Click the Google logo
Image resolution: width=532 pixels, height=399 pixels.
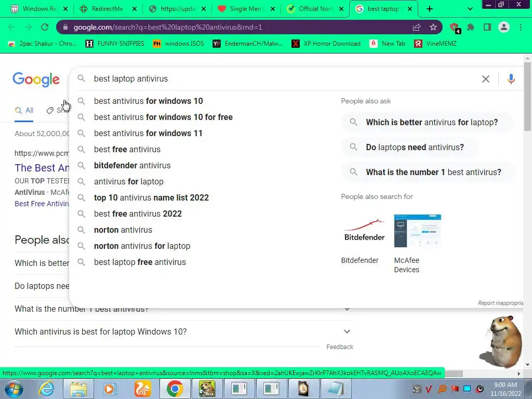click(x=36, y=79)
